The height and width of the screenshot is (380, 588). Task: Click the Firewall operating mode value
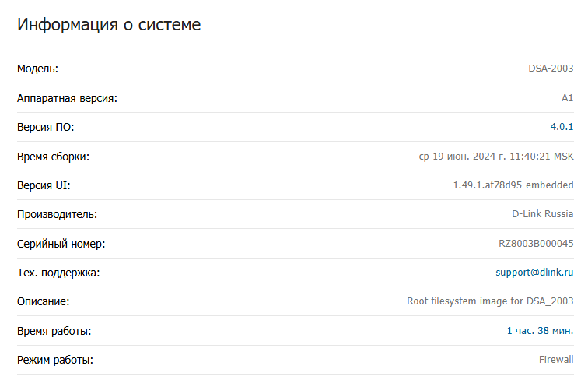pos(556,360)
